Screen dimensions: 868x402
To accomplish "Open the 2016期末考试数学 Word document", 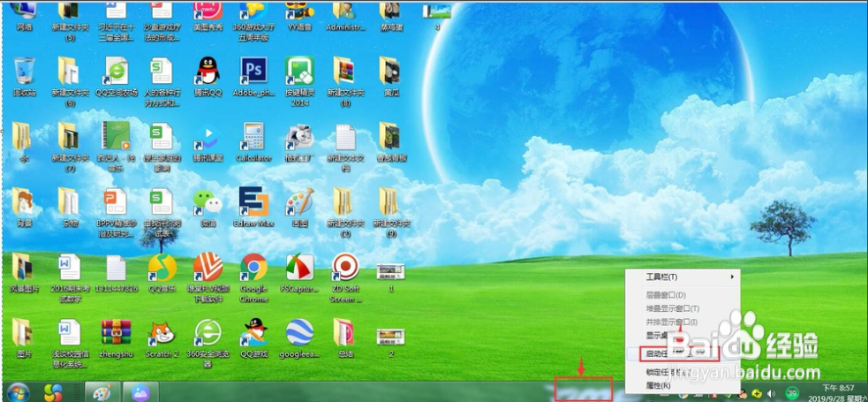I will [71, 278].
